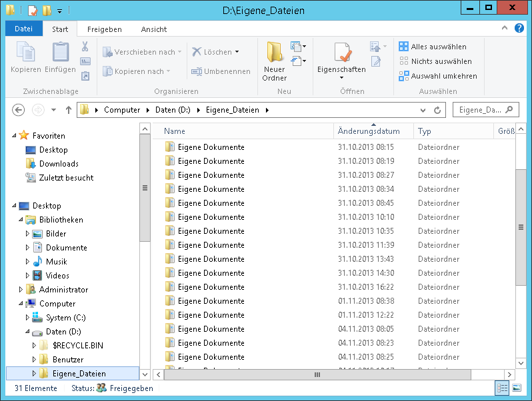Open the Datei menu
Screen dimensions: 532x401
click(23, 29)
